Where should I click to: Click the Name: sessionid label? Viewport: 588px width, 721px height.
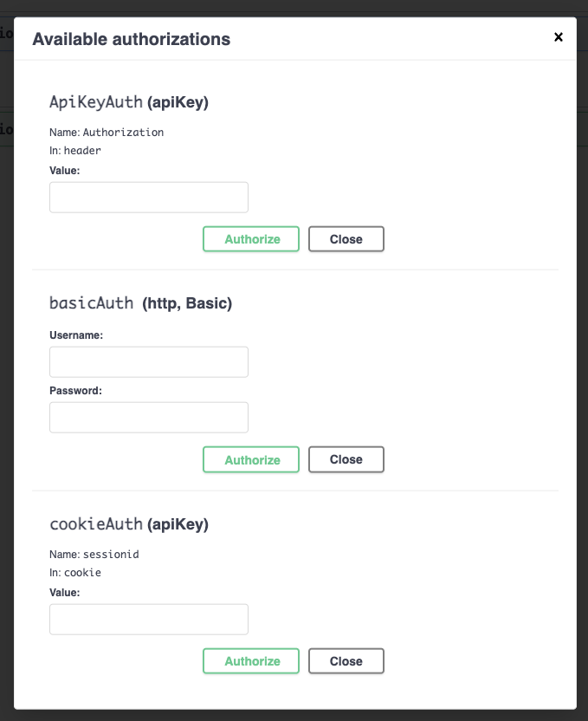point(93,554)
